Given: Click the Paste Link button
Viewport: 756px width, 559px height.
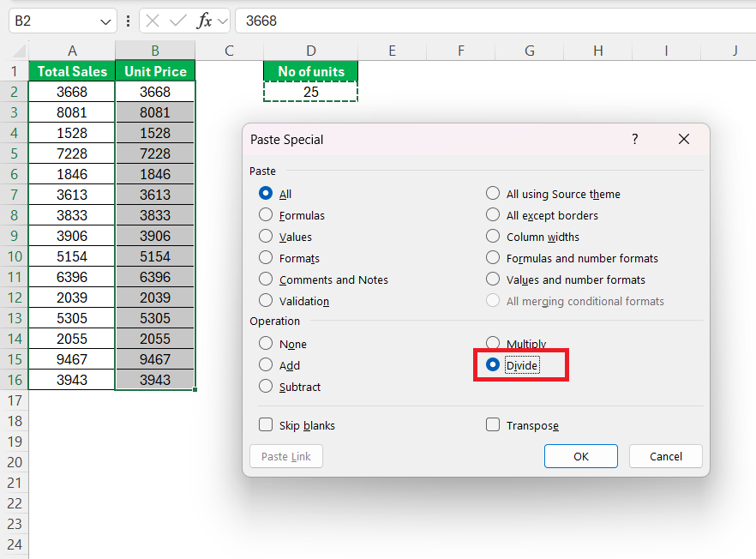Looking at the screenshot, I should 286,456.
